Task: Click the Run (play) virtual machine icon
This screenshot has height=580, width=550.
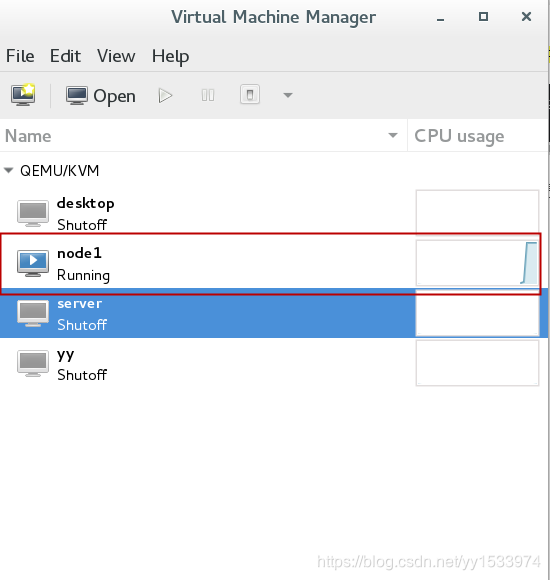Action: click(165, 96)
